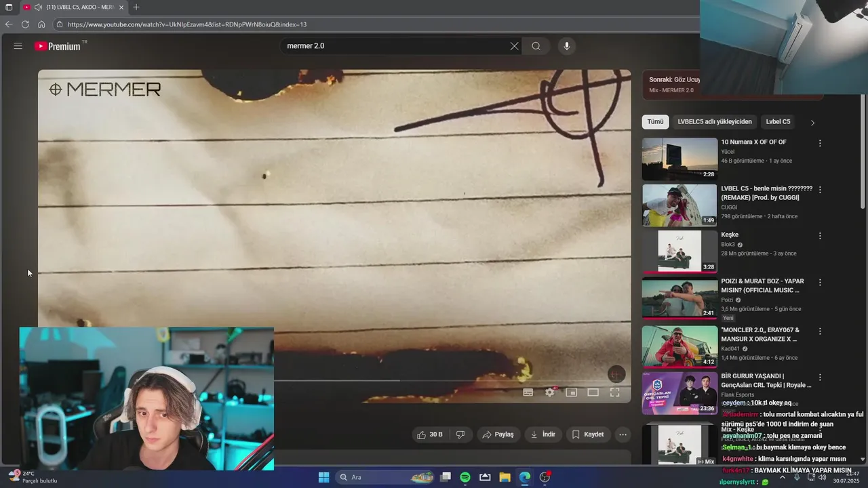Open more actions below the video
The height and width of the screenshot is (488, 868).
623,434
